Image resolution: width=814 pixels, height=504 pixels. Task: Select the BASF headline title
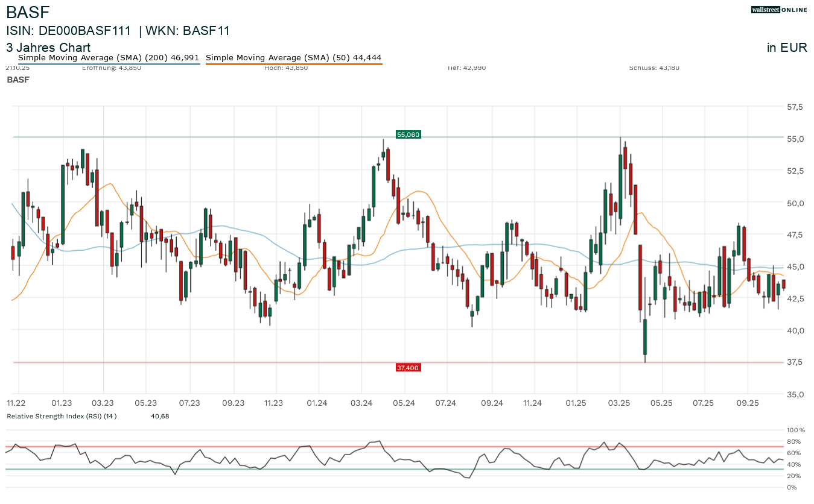28,12
